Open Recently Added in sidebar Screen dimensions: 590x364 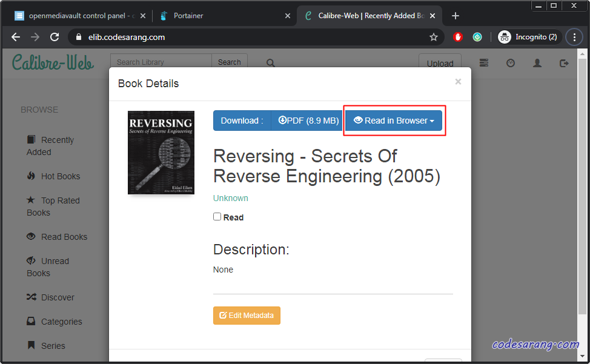pyautogui.click(x=50, y=146)
